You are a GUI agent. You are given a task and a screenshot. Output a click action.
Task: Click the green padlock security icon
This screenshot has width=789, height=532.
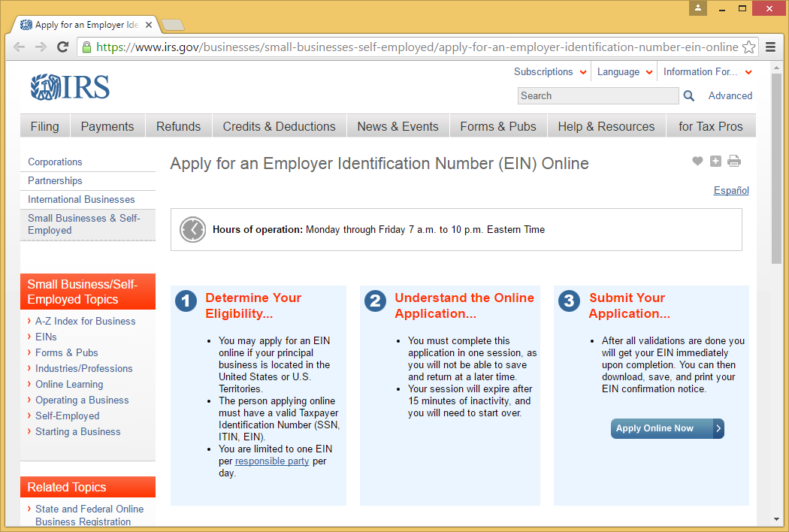pyautogui.click(x=86, y=47)
